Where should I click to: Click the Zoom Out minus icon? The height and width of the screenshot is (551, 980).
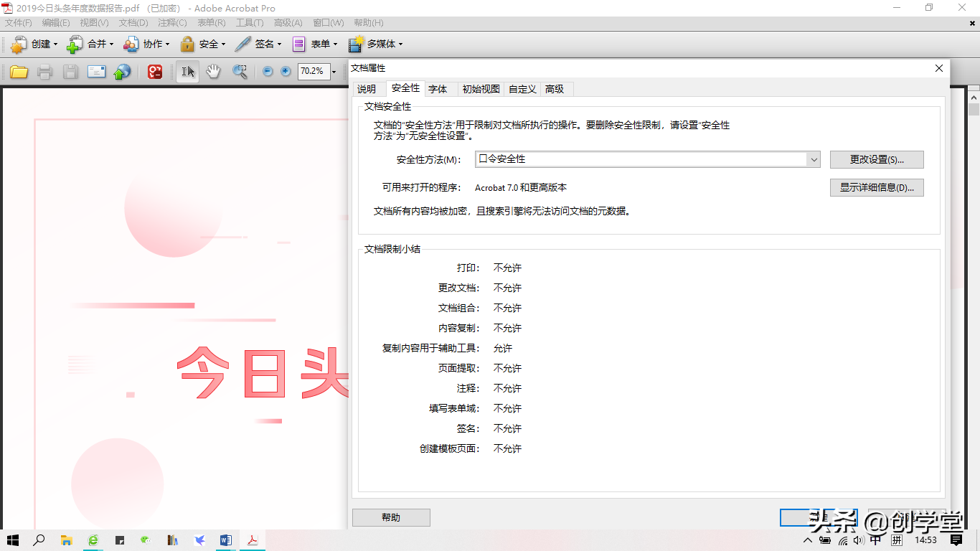(268, 72)
